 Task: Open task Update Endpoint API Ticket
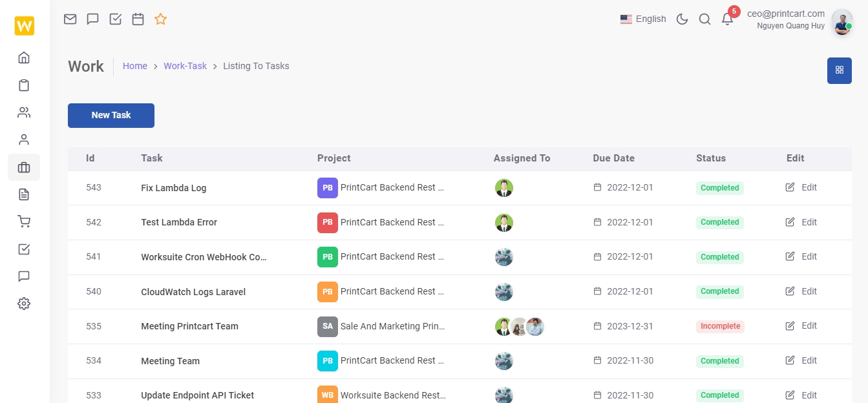point(197,395)
